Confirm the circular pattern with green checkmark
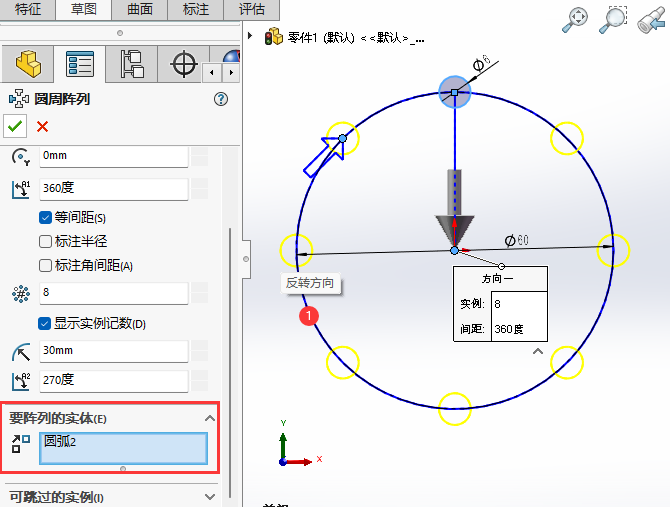The width and height of the screenshot is (670, 507). click(15, 126)
